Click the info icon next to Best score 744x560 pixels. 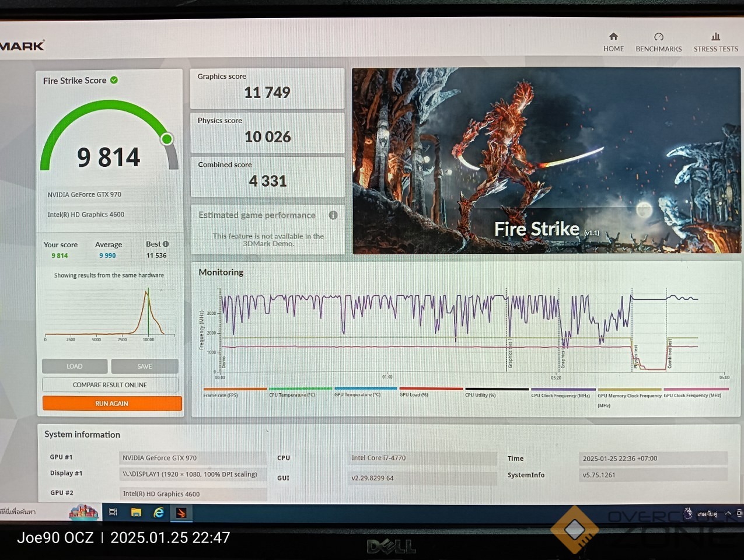tap(166, 244)
